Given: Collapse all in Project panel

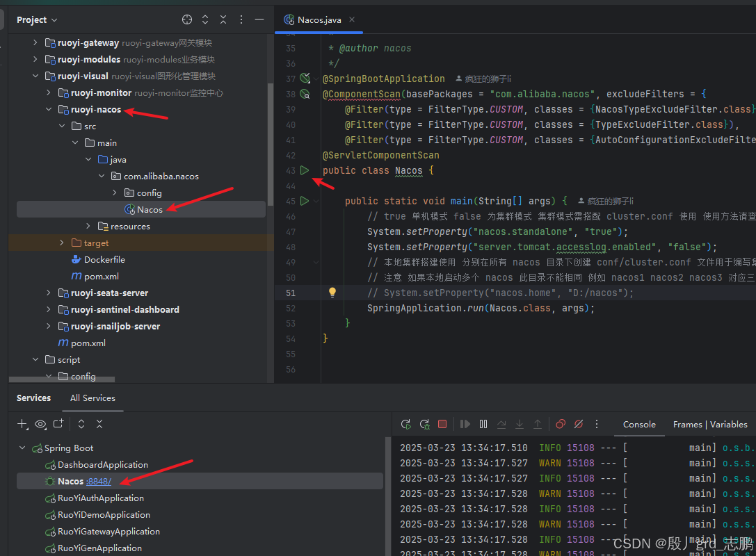Looking at the screenshot, I should [223, 19].
